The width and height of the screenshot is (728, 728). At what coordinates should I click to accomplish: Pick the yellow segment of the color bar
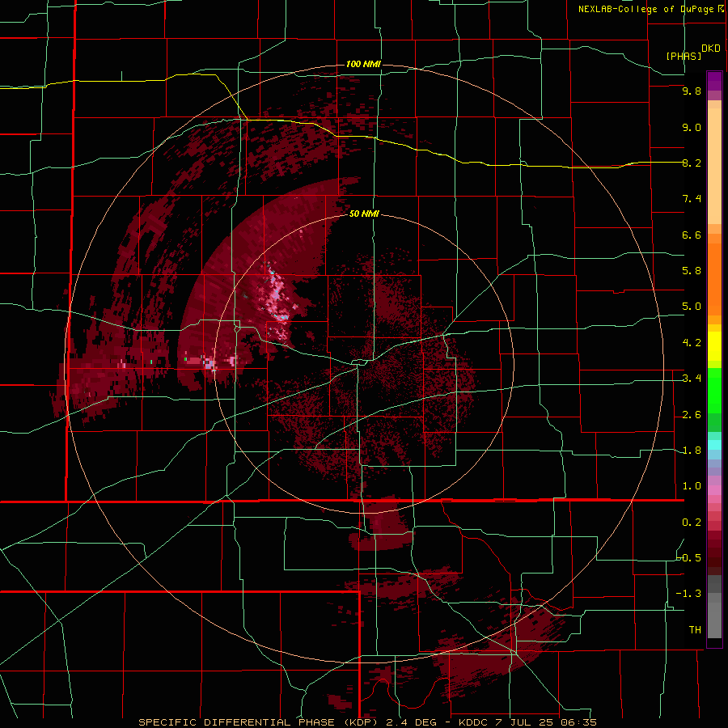point(714,346)
